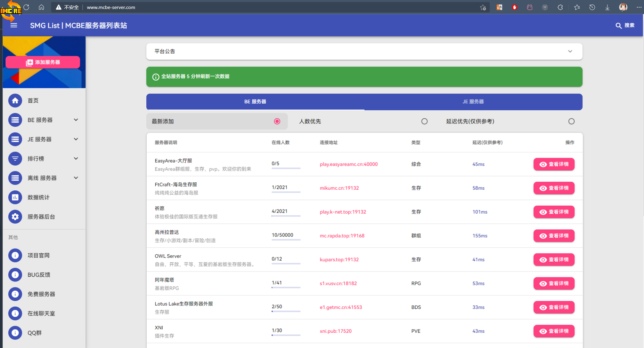Expand the 排行榜 sidebar submenu
Image resolution: width=644 pixels, height=348 pixels.
(76, 159)
